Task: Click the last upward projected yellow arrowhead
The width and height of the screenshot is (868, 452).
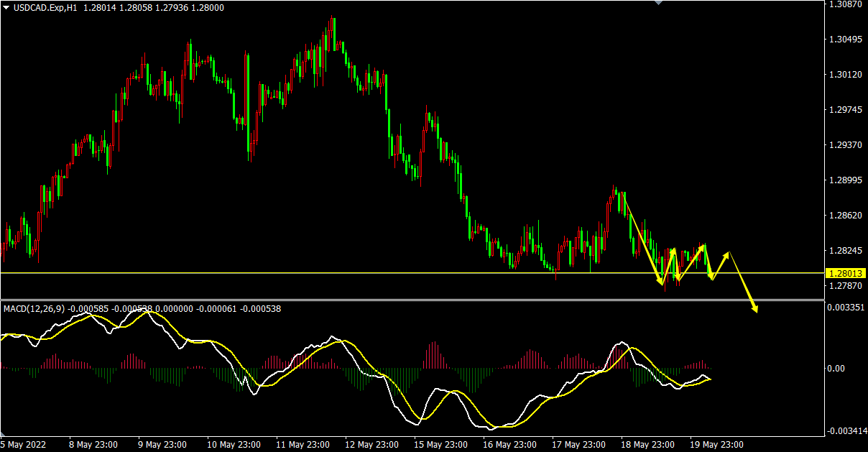Action: click(x=727, y=254)
